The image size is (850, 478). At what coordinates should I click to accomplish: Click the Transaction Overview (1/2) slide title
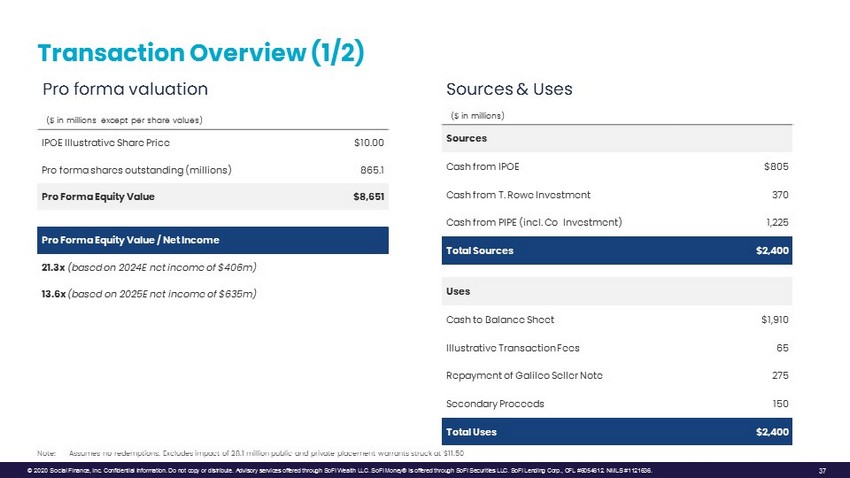click(200, 51)
